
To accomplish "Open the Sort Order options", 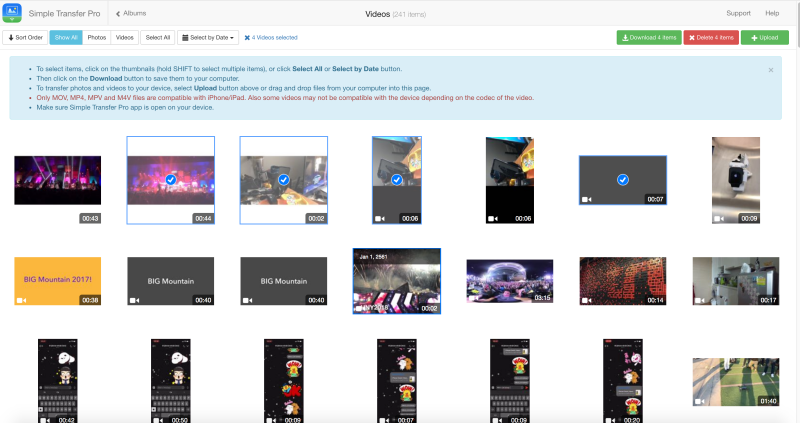I will [24, 38].
